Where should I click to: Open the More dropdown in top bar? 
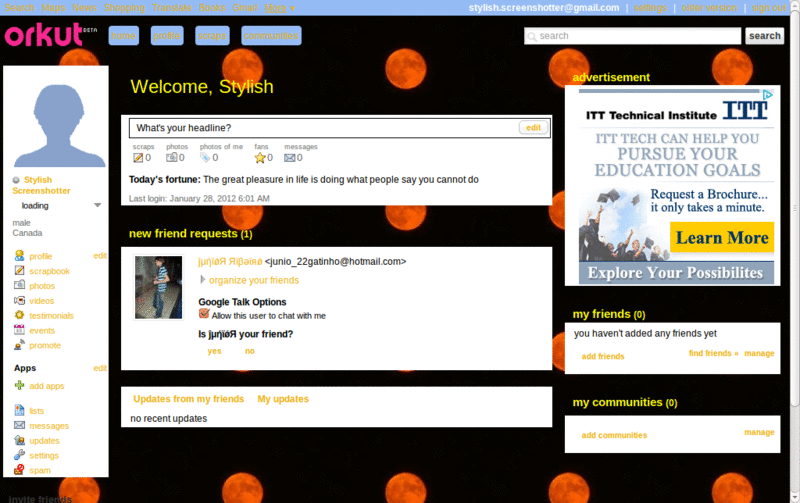coord(280,8)
